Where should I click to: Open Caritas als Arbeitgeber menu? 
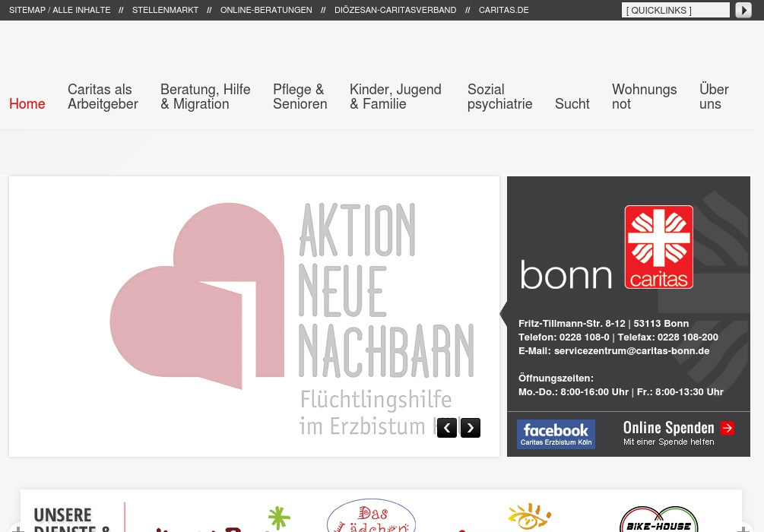point(103,97)
